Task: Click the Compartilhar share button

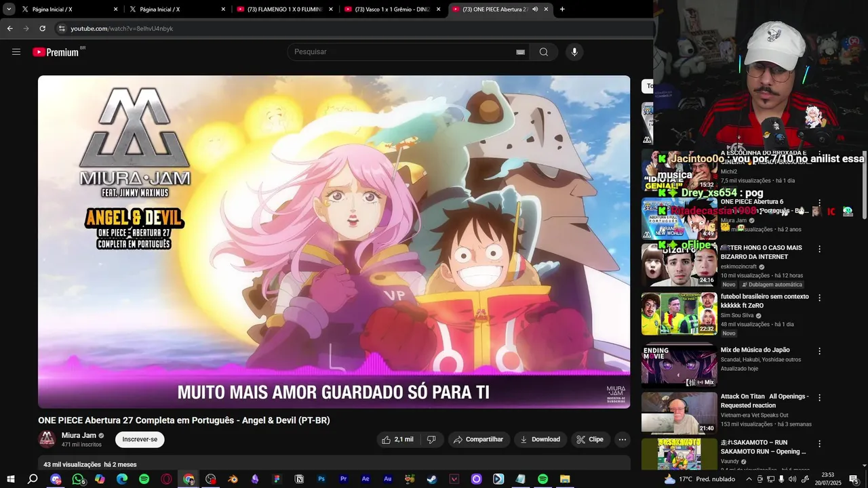Action: [x=479, y=439]
